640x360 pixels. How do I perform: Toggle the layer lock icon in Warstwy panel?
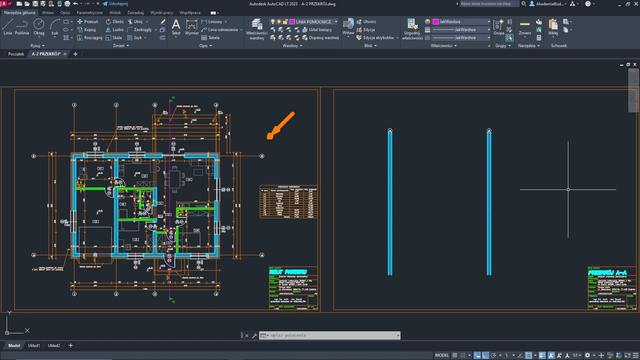click(285, 22)
